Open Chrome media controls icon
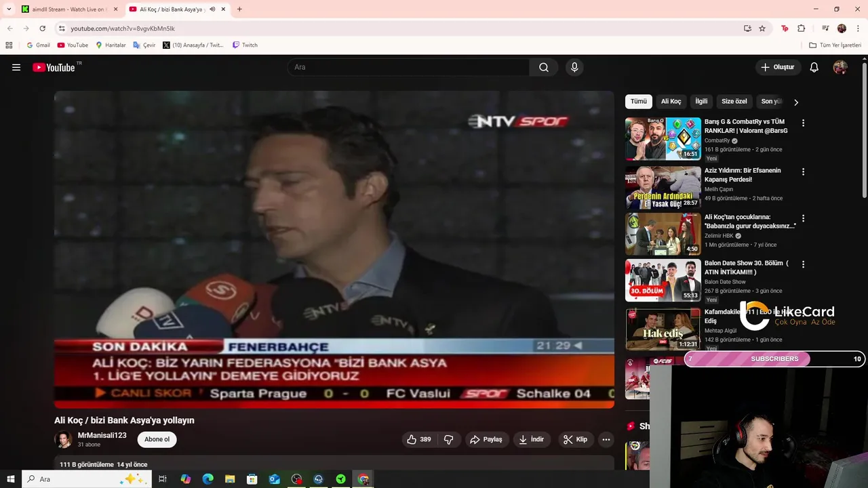 [825, 28]
